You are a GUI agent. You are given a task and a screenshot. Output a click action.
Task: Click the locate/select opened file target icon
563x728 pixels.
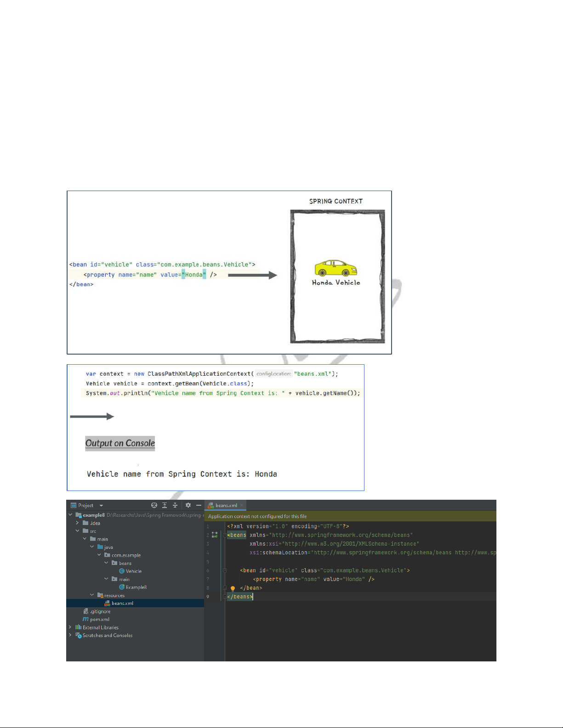pyautogui.click(x=154, y=505)
